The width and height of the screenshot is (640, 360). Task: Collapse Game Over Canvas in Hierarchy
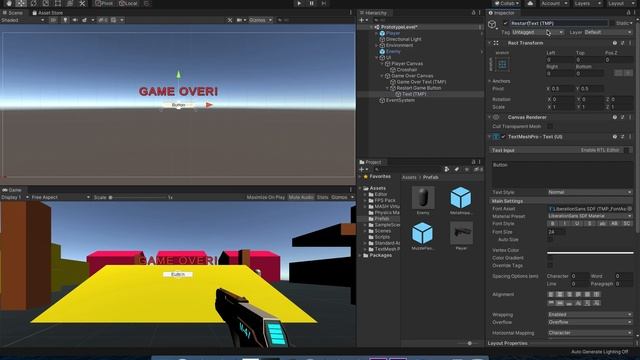pyautogui.click(x=382, y=76)
